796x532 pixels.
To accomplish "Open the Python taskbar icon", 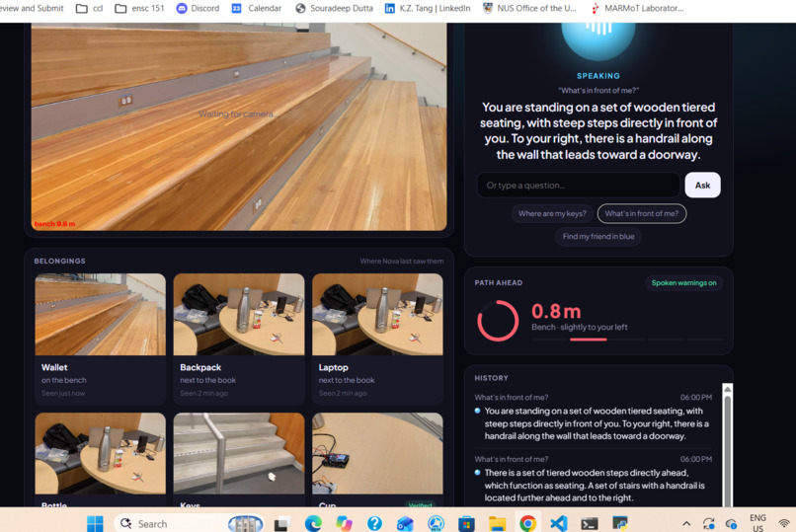I will pos(620,523).
